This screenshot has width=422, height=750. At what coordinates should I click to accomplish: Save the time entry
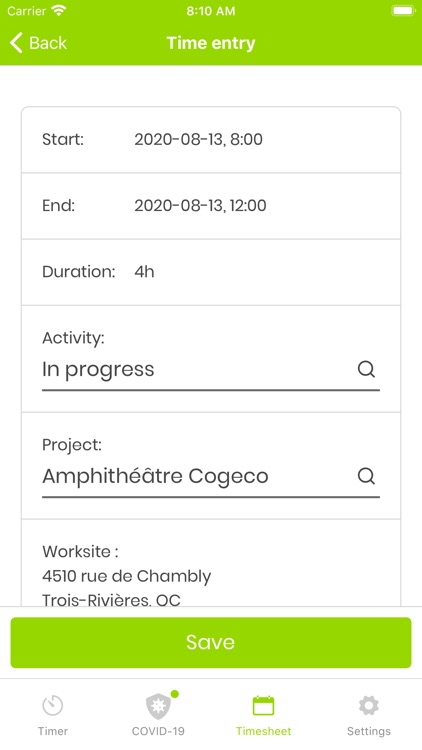point(211,642)
